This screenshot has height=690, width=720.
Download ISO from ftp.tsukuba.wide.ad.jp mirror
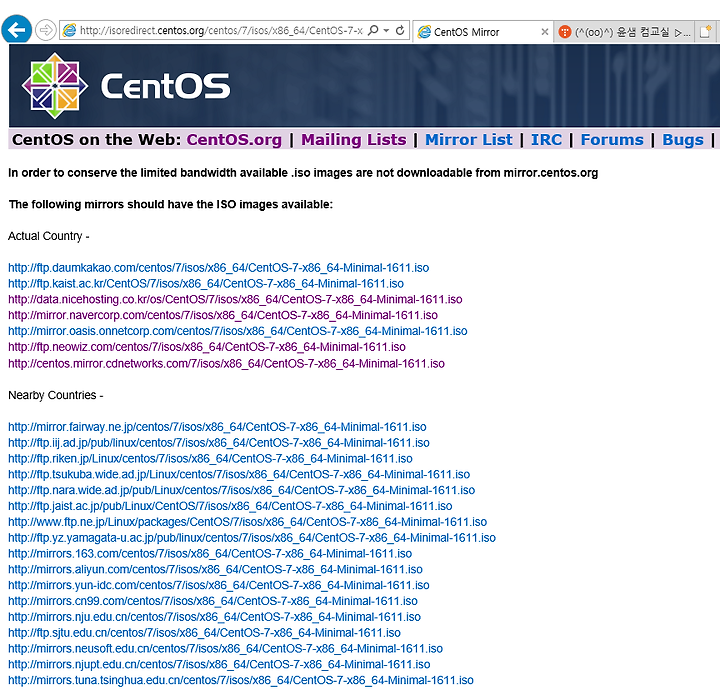(239, 474)
